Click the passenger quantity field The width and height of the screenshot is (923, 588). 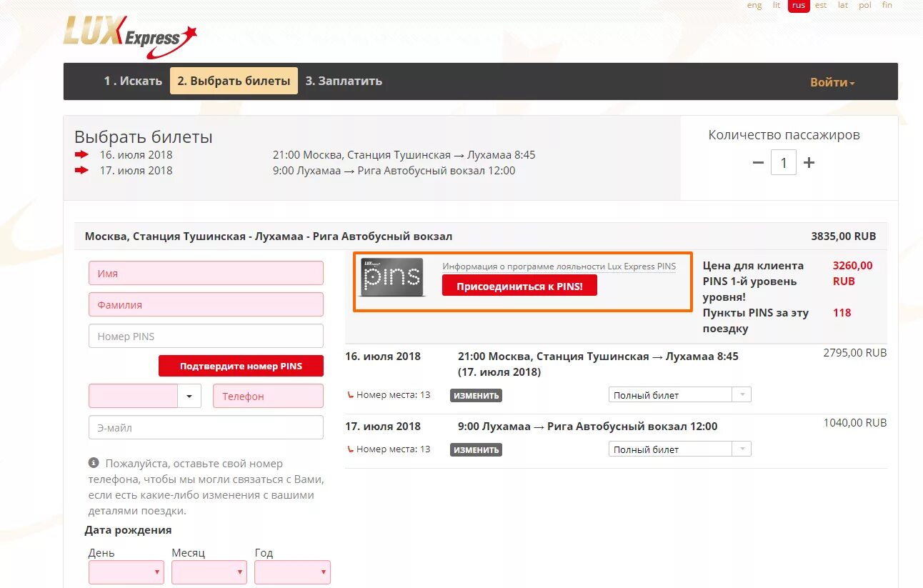[x=783, y=163]
